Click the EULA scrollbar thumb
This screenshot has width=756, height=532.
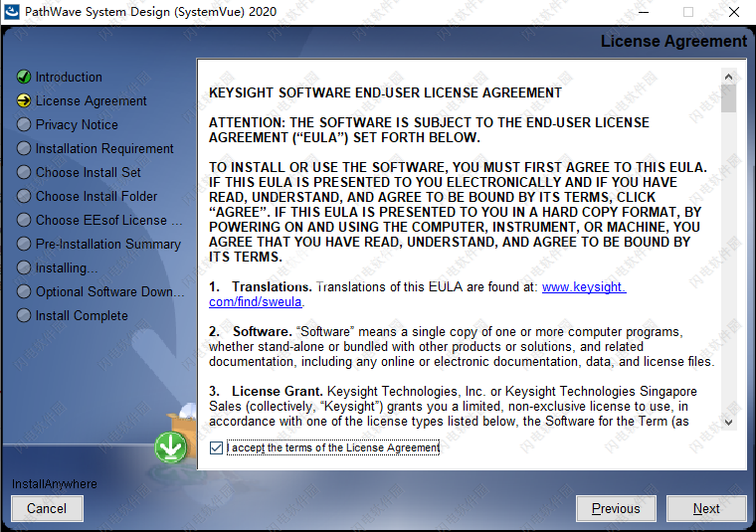(728, 98)
